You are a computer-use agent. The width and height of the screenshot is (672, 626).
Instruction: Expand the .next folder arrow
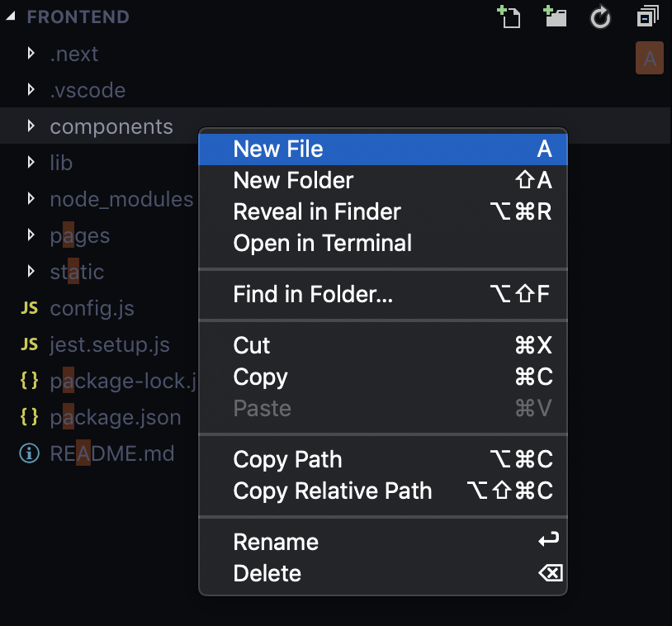click(31, 54)
